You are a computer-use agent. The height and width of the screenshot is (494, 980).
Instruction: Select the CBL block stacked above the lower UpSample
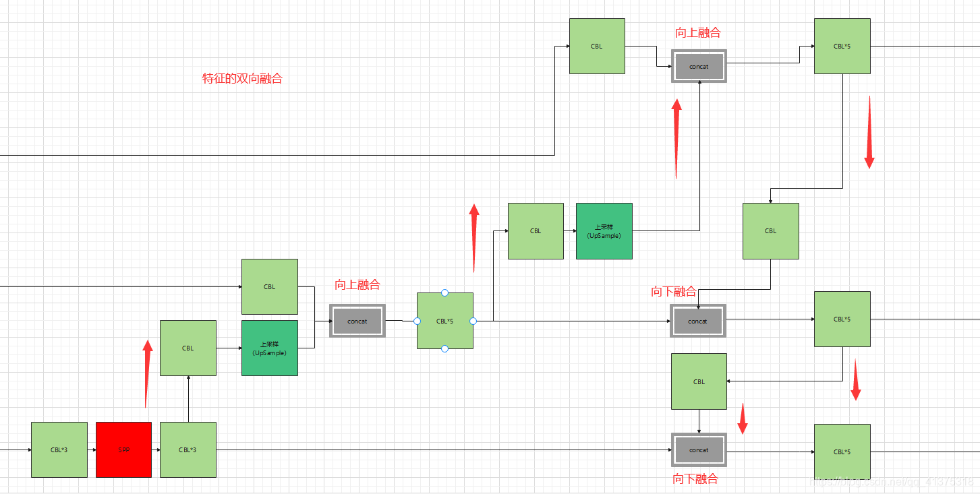tap(270, 286)
